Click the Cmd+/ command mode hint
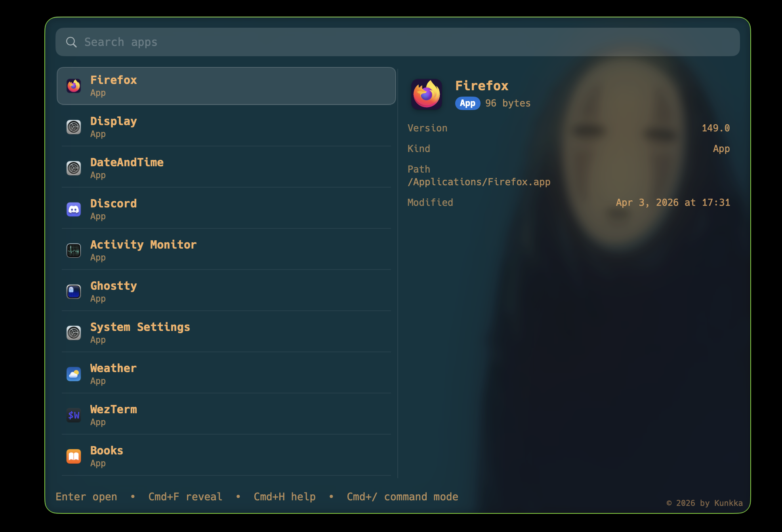Screen dimensions: 782x532 (x=402, y=497)
